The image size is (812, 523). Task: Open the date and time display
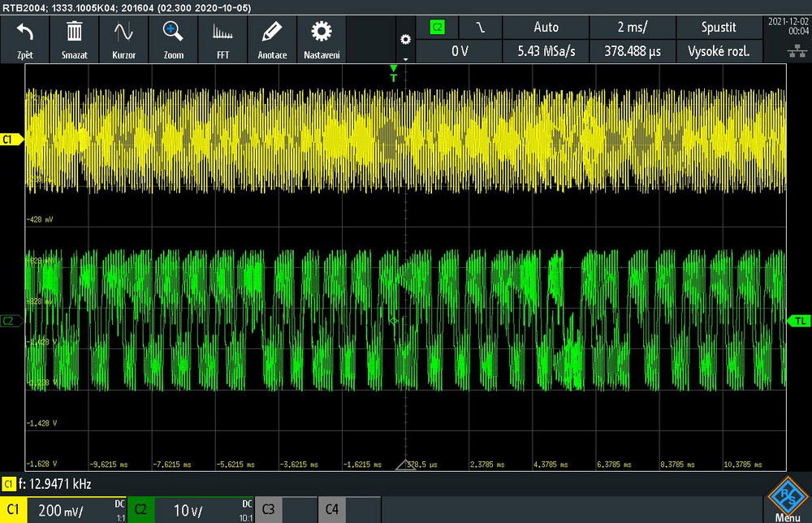[788, 27]
